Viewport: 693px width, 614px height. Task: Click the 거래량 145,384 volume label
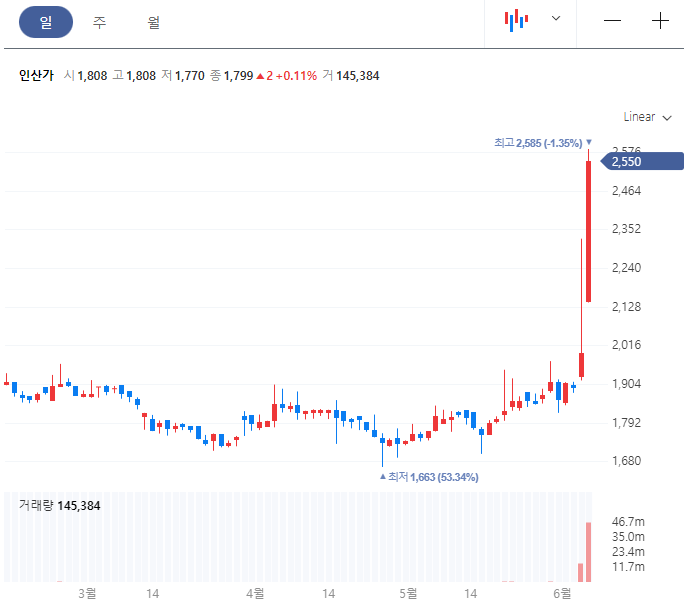[60, 506]
